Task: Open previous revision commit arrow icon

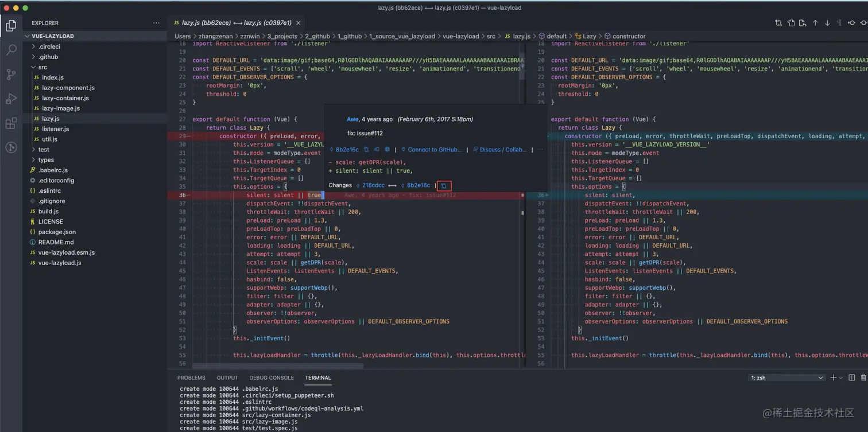Action: [852, 23]
